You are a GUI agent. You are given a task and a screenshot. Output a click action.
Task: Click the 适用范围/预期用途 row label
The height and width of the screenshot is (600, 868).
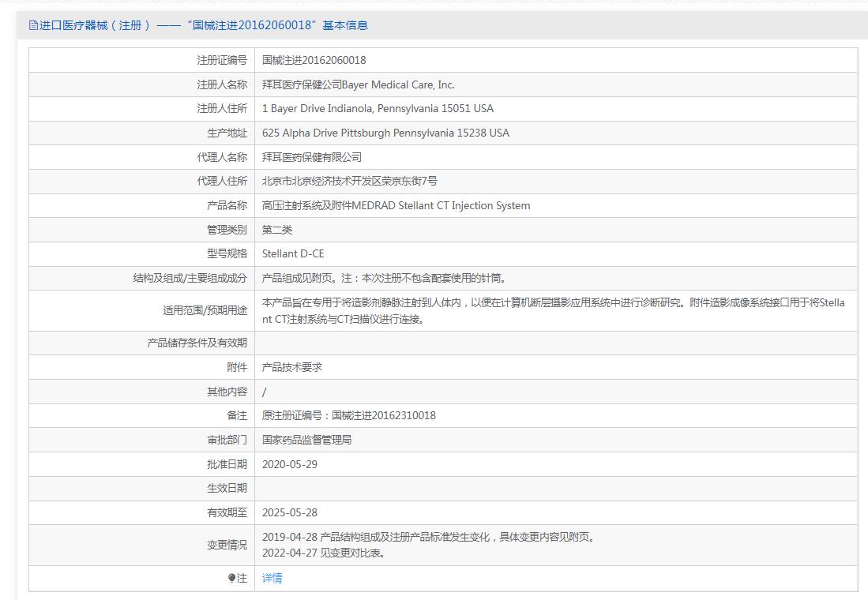click(205, 310)
